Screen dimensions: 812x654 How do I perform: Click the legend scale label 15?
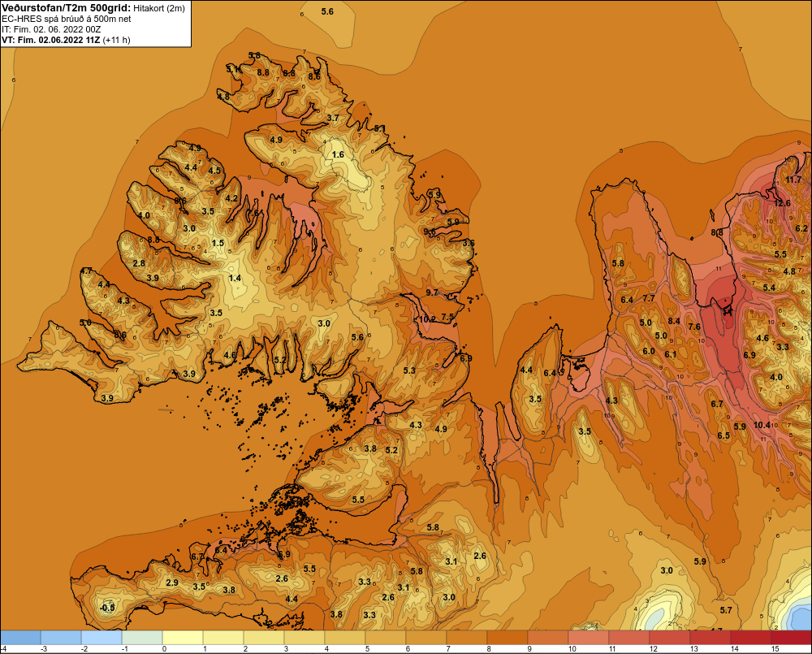click(775, 649)
